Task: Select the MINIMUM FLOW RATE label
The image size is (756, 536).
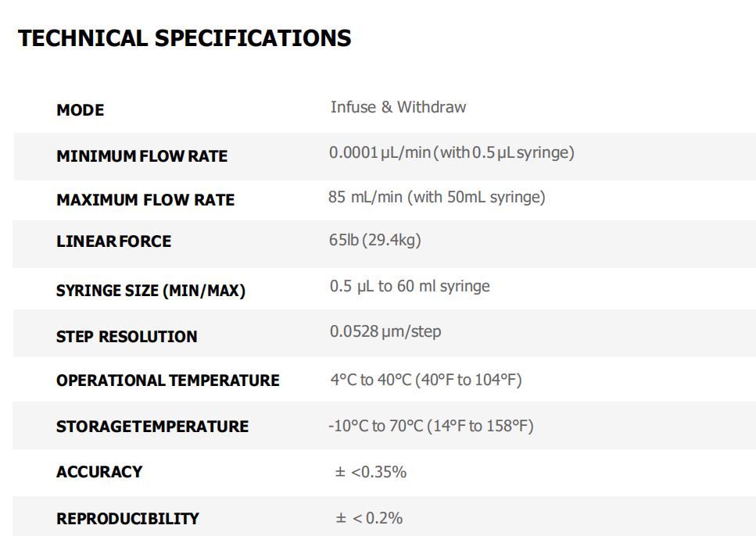Action: click(x=142, y=156)
